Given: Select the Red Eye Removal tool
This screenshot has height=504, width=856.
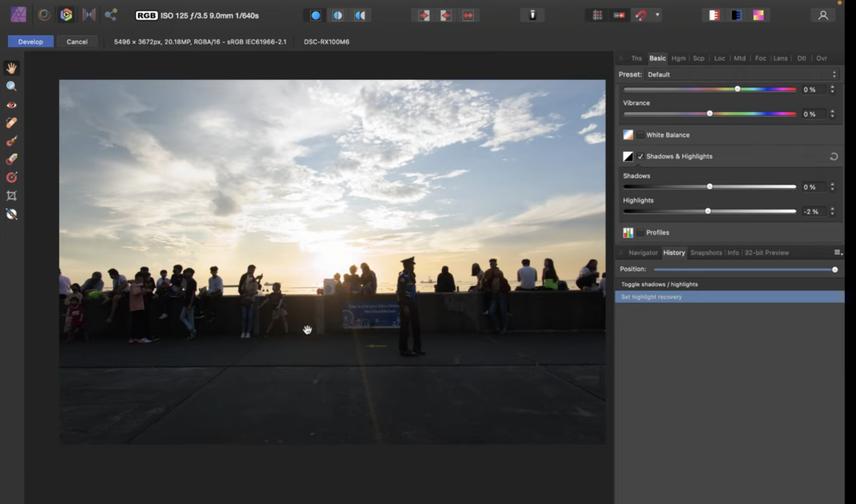Looking at the screenshot, I should [11, 105].
